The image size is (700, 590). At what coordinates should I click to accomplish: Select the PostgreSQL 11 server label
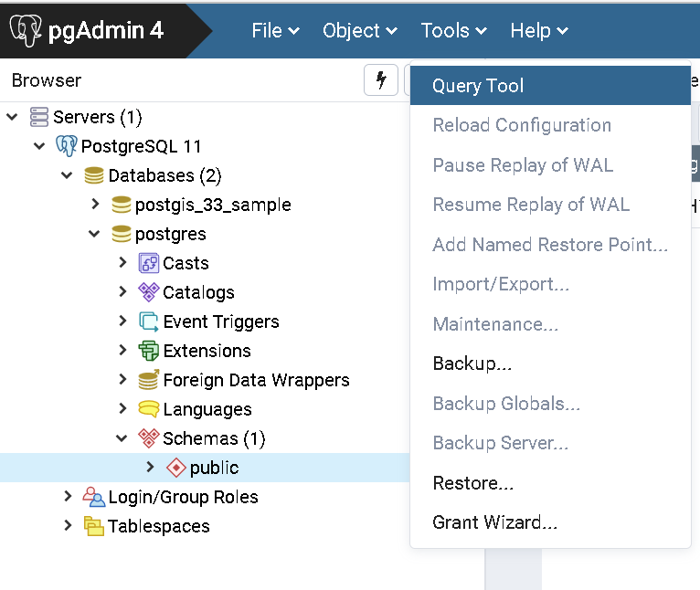point(141,146)
